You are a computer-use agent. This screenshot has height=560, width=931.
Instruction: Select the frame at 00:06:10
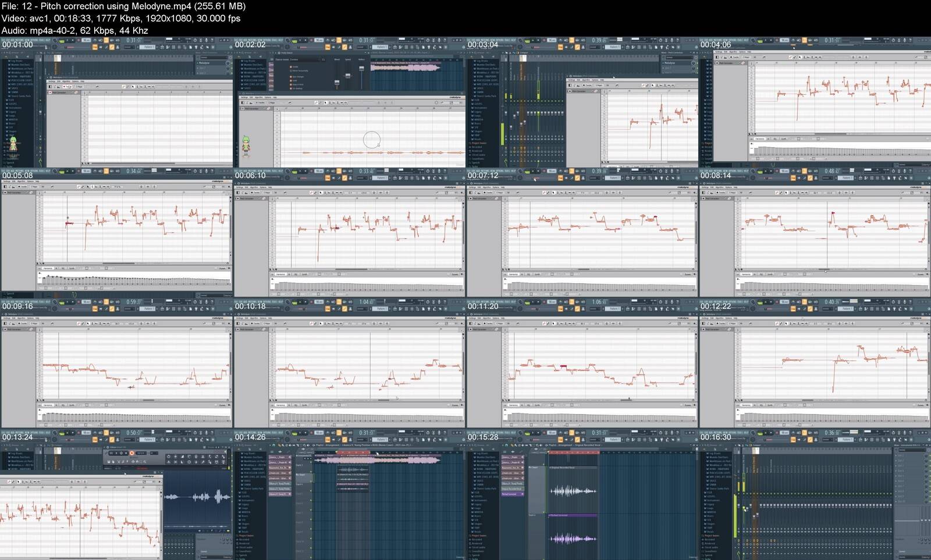(x=349, y=233)
